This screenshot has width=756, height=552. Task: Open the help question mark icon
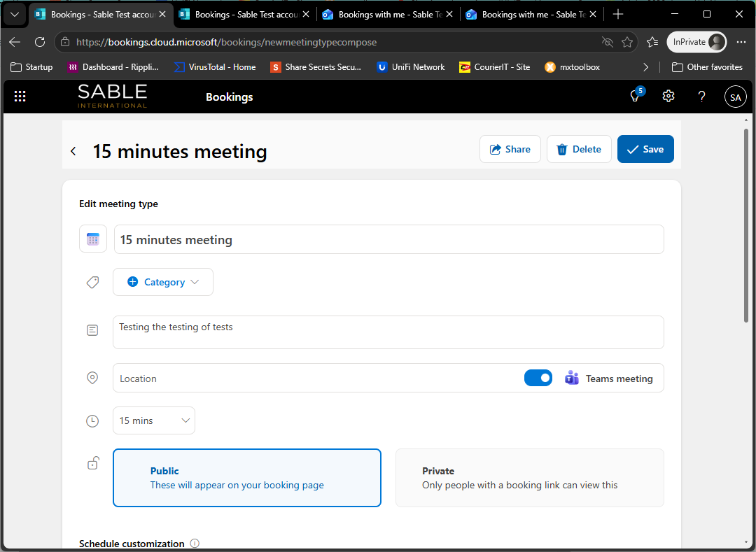pos(701,97)
